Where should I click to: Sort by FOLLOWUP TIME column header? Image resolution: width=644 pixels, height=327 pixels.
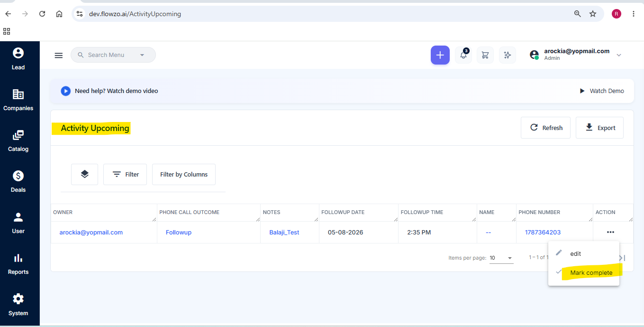[x=422, y=212]
